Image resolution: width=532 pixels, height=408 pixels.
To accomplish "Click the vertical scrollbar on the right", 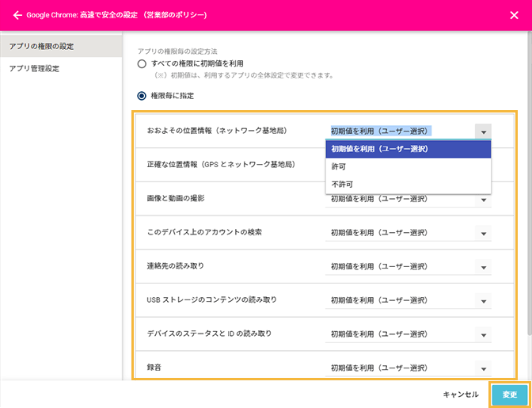I will coord(530,183).
